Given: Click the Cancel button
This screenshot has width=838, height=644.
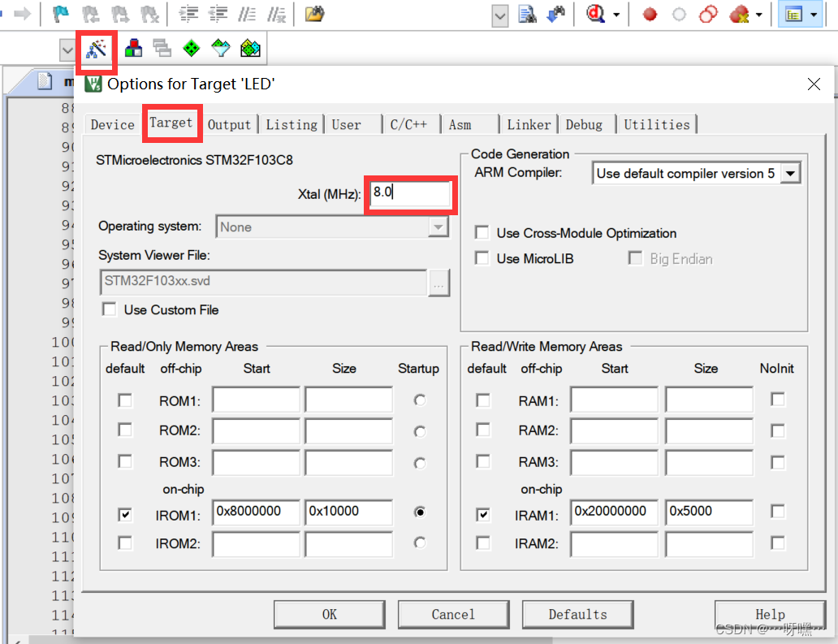Looking at the screenshot, I should click(x=453, y=614).
